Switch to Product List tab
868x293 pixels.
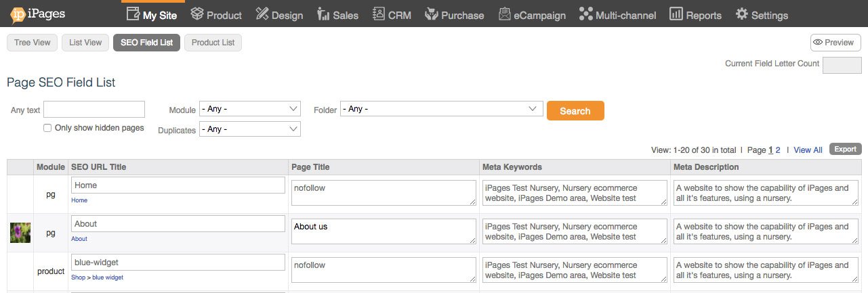coord(213,43)
